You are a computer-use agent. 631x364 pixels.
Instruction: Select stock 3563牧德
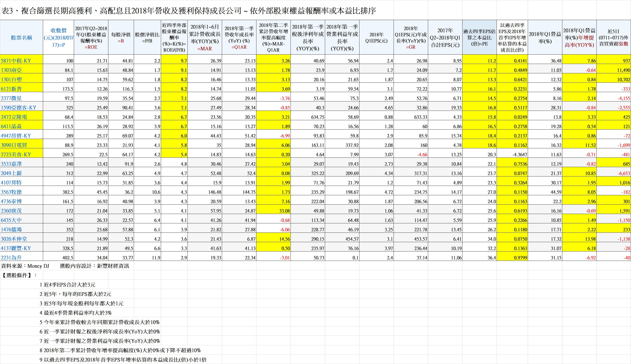click(x=11, y=192)
